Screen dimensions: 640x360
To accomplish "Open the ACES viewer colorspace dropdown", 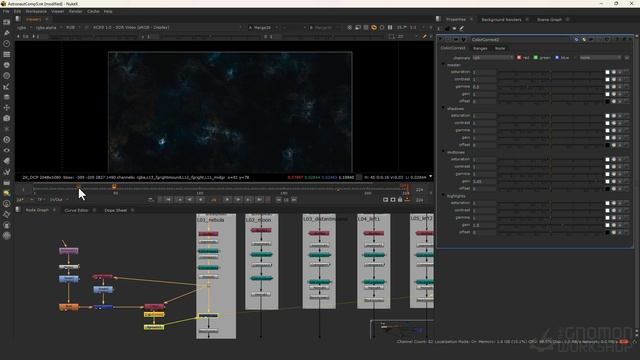I will point(167,27).
